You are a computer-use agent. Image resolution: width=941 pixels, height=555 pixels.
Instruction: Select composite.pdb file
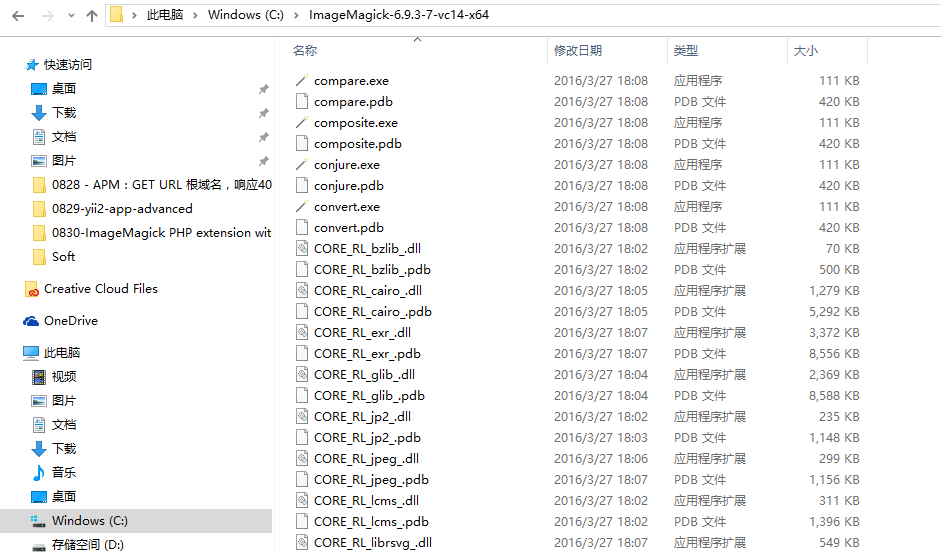coord(358,144)
